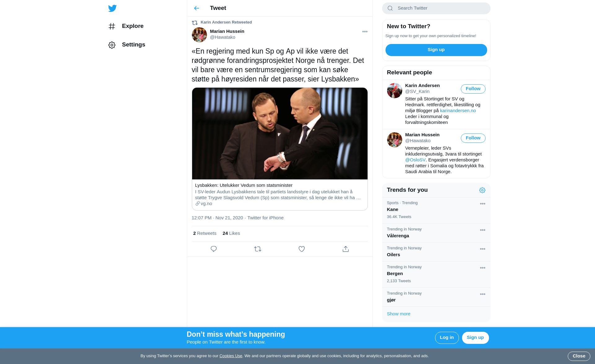Open Trends settings gear icon
Viewport: 595px width, 364px height.
tap(482, 190)
